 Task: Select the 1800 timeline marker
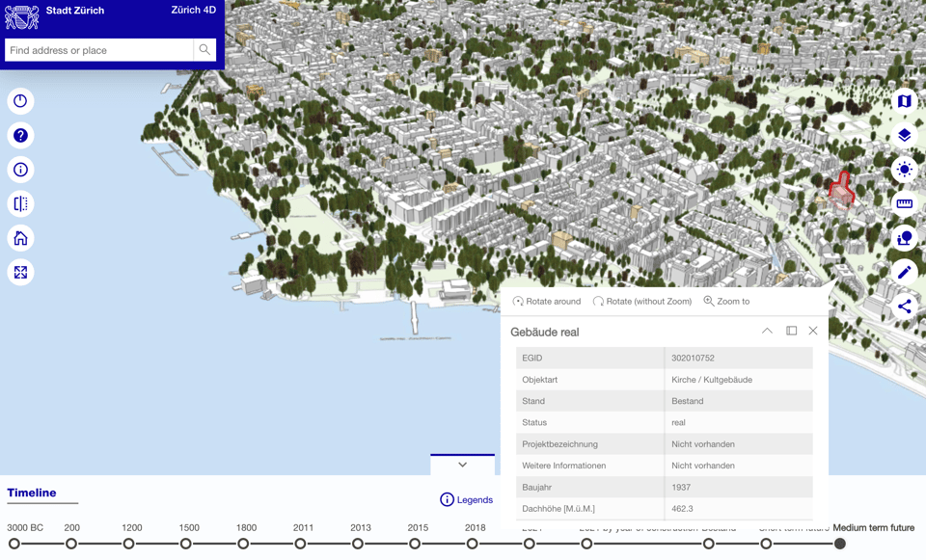(x=245, y=544)
